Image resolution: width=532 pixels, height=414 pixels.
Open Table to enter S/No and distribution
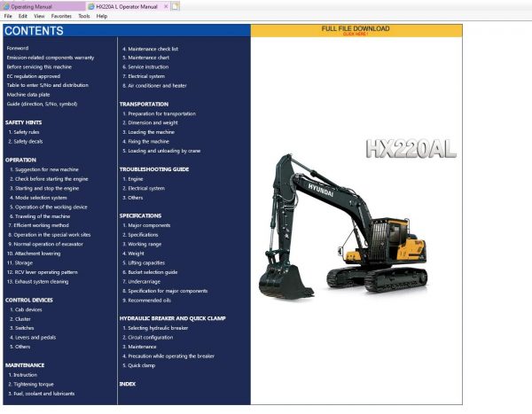pyautogui.click(x=48, y=85)
